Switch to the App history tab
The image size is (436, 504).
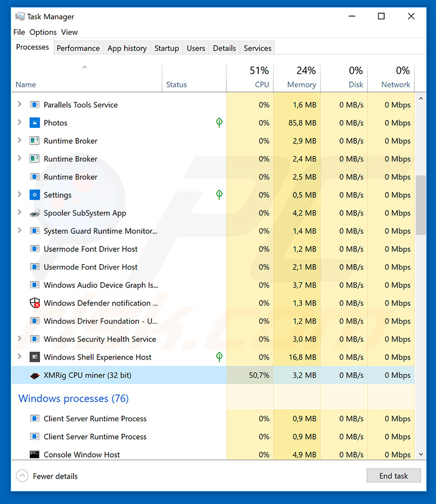point(127,48)
